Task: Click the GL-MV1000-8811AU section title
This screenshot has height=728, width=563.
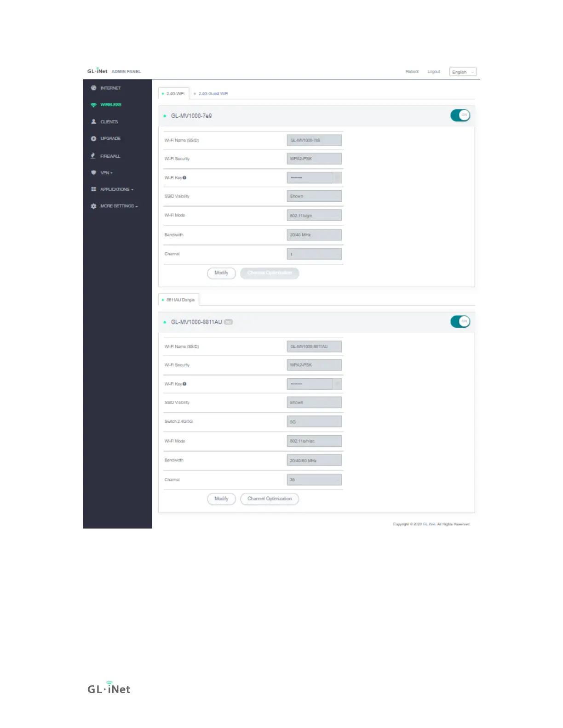Action: click(x=196, y=322)
